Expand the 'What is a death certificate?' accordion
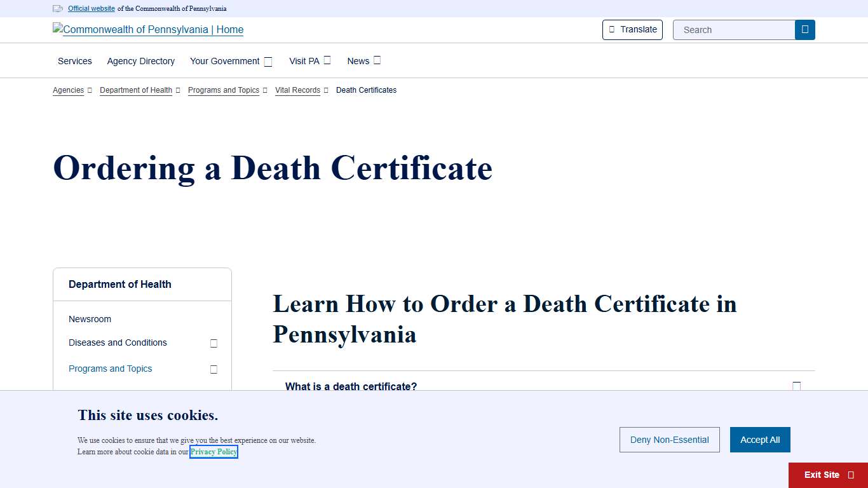Image resolution: width=868 pixels, height=488 pixels. coord(797,386)
